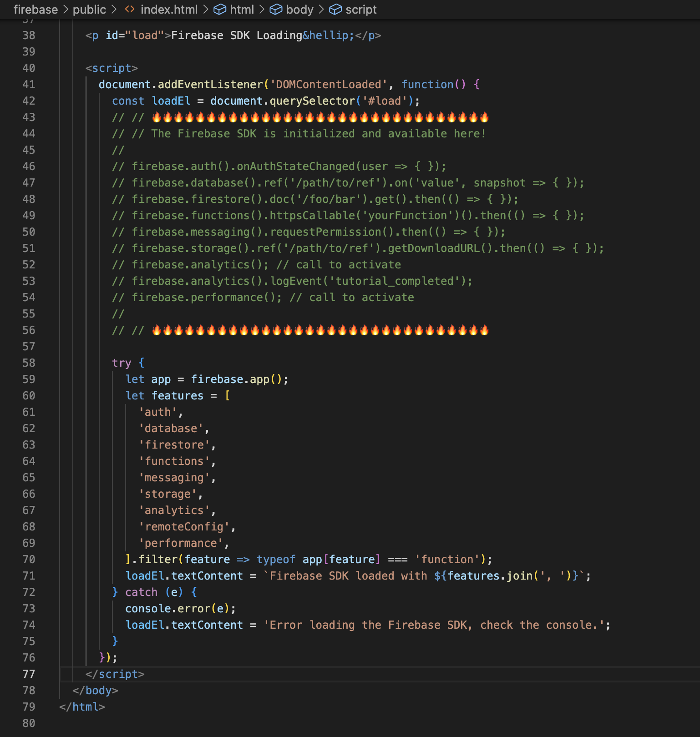Screen dimensions: 700x737
Task: Expand chevron after body breadcrumb
Action: (321, 10)
